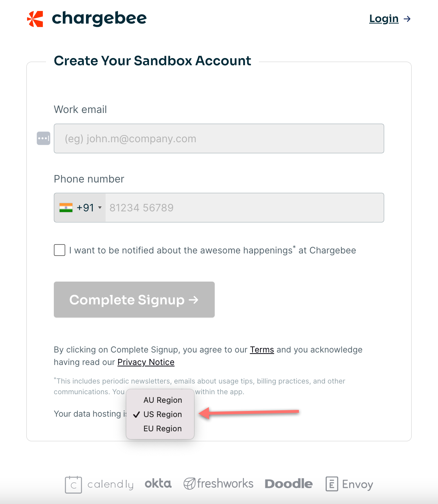
Task: Click the arrow icon next to Login
Action: coord(407,19)
